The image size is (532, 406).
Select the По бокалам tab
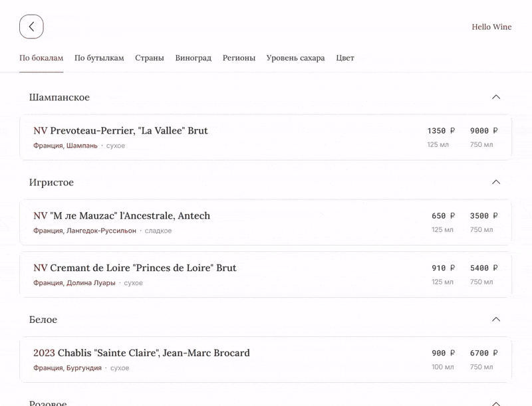[x=41, y=58]
